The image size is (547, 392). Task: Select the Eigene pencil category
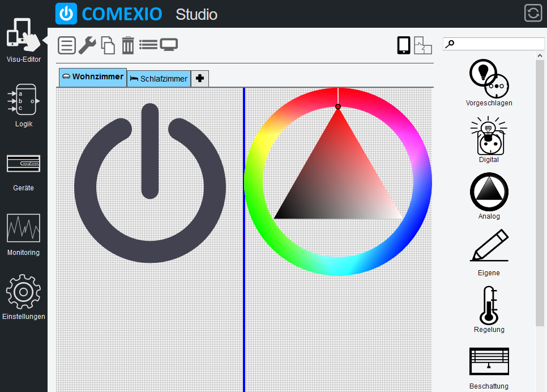point(489,253)
